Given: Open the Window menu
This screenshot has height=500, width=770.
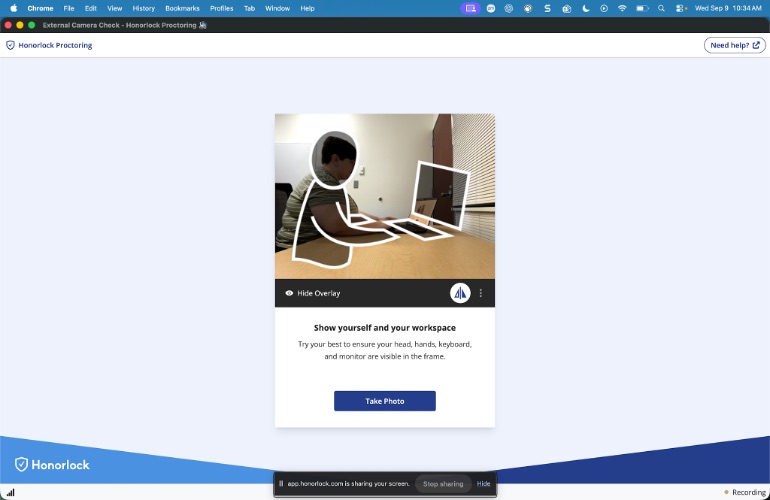Looking at the screenshot, I should click(x=277, y=8).
